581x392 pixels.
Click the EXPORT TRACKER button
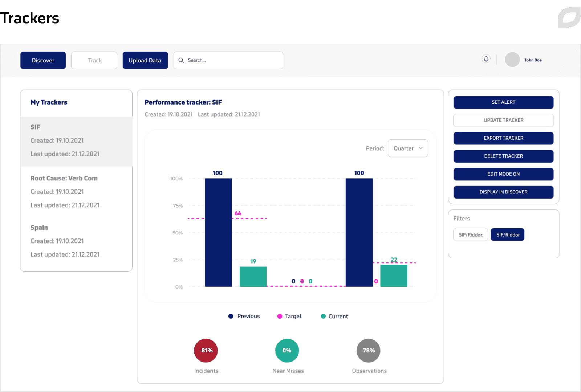coord(503,138)
